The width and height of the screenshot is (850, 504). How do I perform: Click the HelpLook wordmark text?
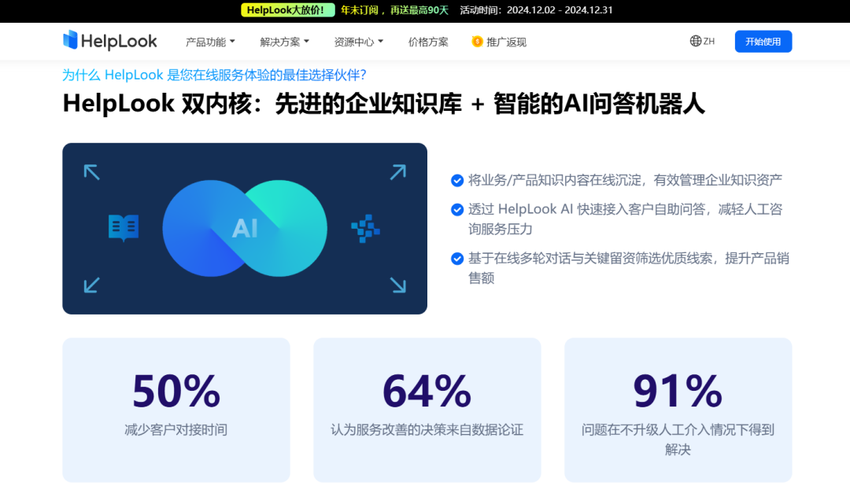coord(119,41)
